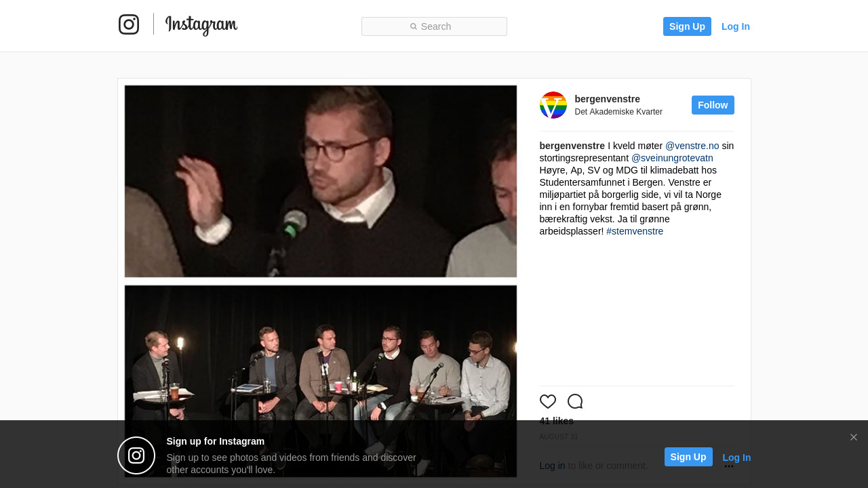
Task: Open the @venstre.no mention
Action: pyautogui.click(x=692, y=146)
